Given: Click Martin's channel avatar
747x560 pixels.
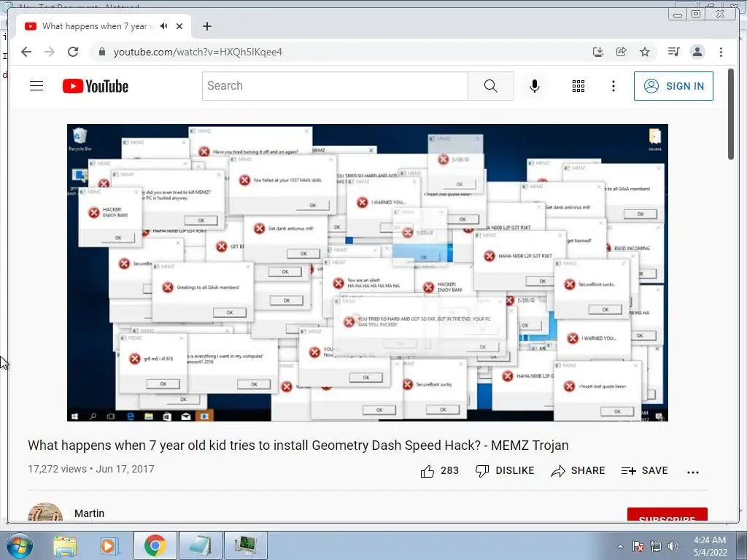Looking at the screenshot, I should [45, 512].
